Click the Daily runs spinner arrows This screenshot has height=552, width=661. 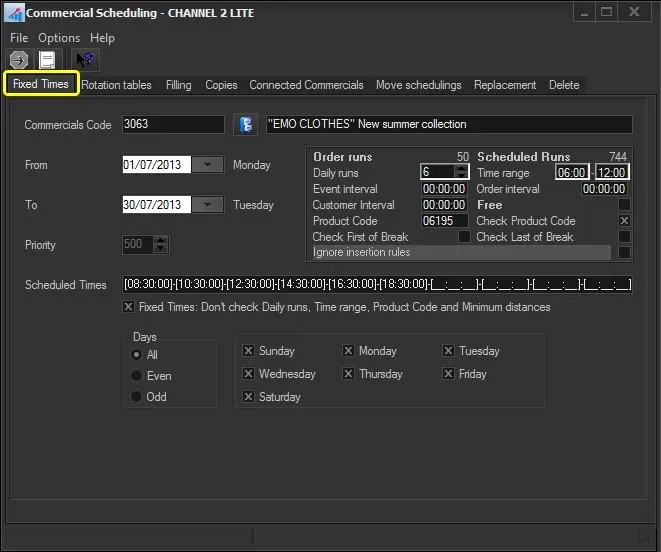point(461,173)
